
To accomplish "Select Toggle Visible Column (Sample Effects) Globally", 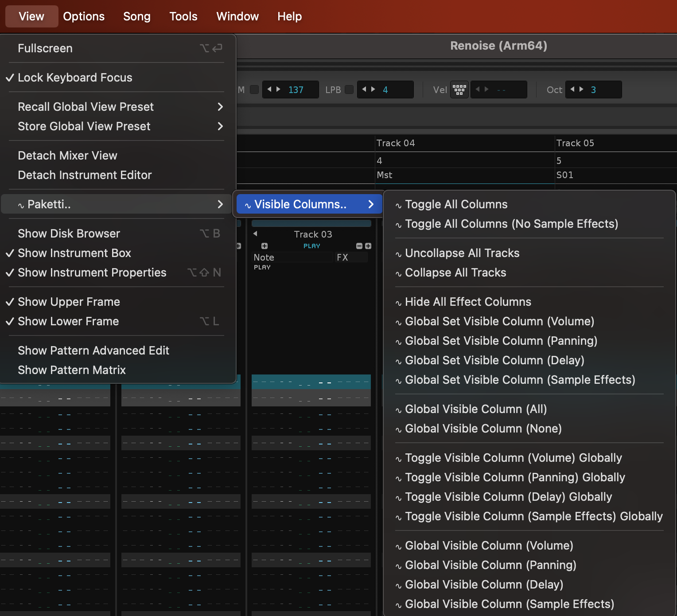I will point(529,516).
